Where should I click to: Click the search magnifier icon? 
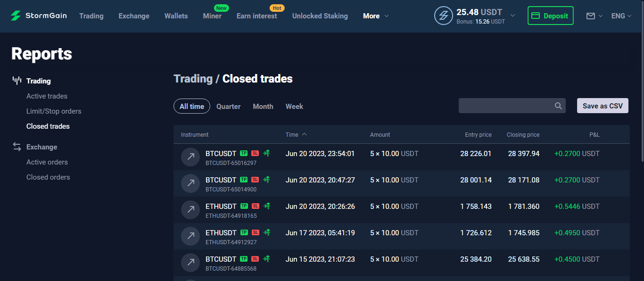[558, 106]
